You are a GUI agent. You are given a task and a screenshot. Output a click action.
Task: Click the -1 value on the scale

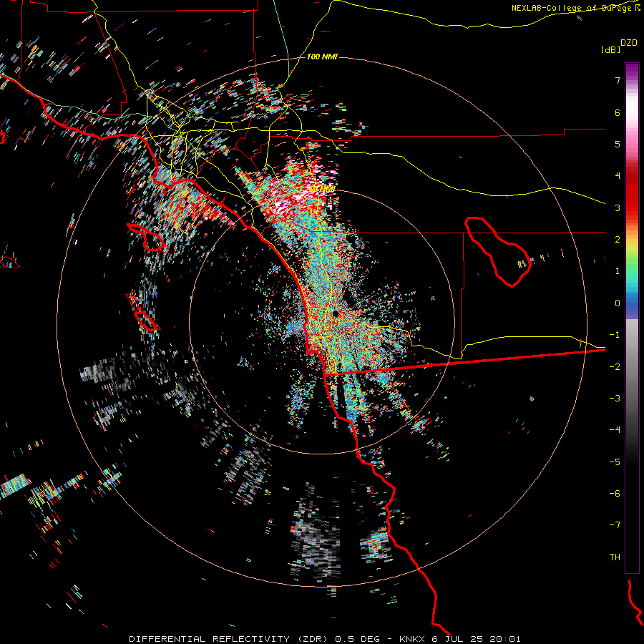pyautogui.click(x=615, y=335)
